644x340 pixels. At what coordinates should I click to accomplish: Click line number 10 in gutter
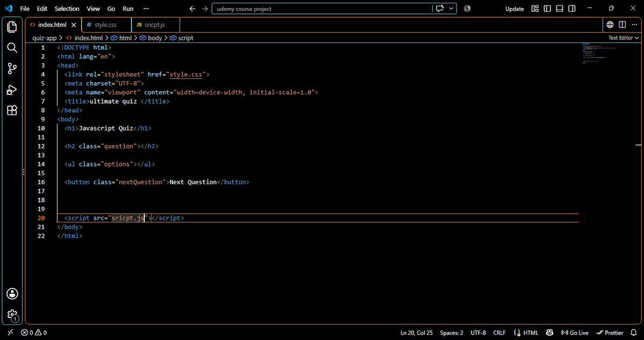(x=41, y=128)
